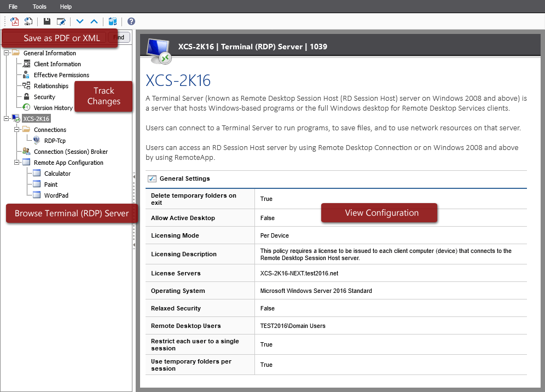Open help with the question mark icon
The width and height of the screenshot is (545, 392).
pos(131,21)
